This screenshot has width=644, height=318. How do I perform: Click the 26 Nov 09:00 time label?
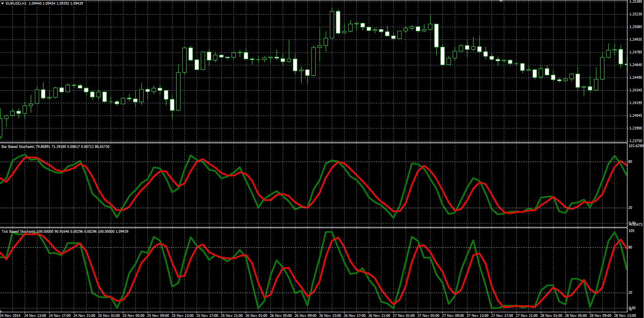(x=305, y=316)
